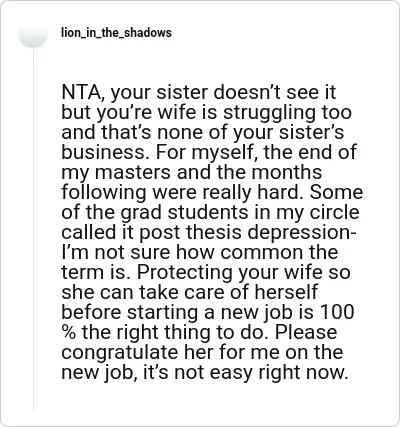This screenshot has height=427, width=400.
Task: Open lion_in_the_shadows user avatar
Action: [33, 37]
